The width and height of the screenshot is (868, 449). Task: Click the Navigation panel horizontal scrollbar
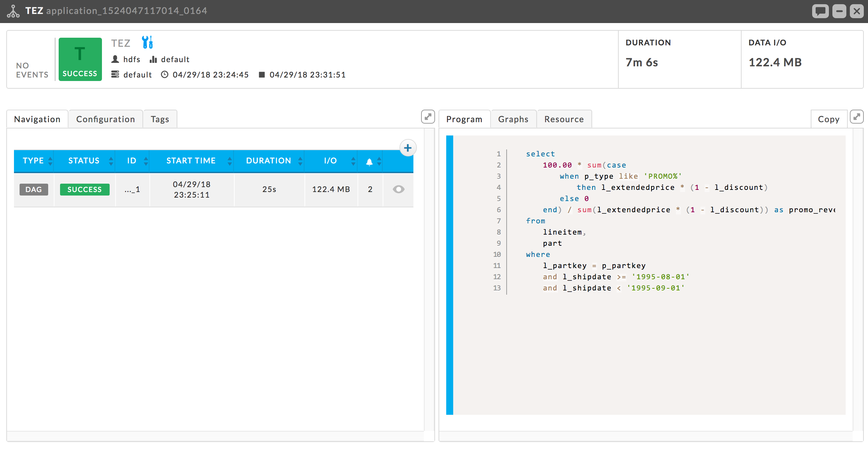pos(215,436)
